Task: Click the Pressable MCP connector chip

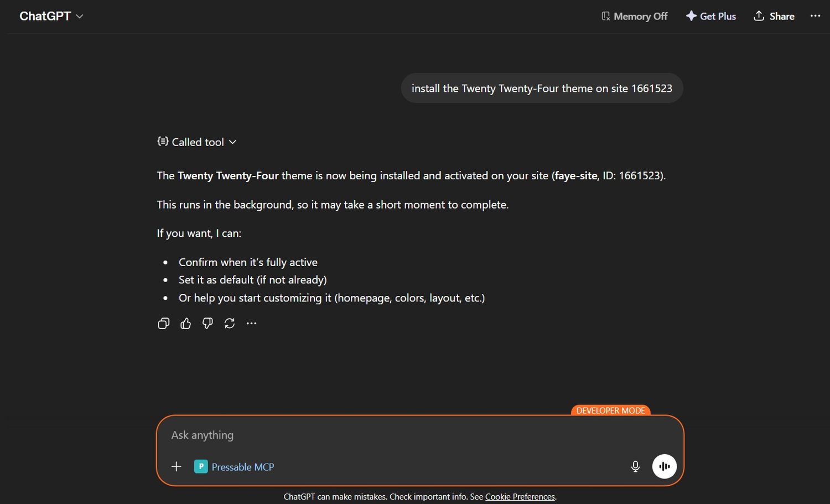Action: click(234, 467)
